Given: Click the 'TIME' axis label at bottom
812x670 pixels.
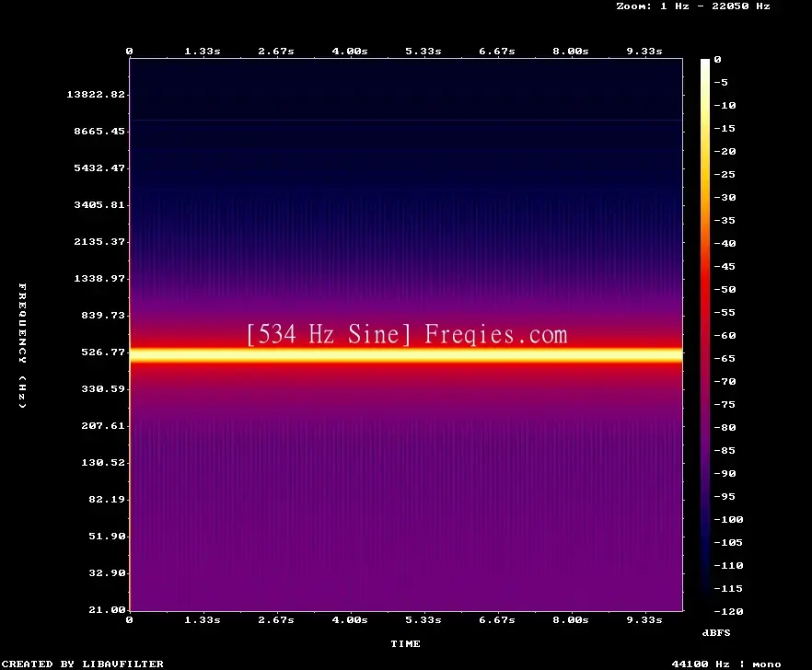Looking at the screenshot, I should click(405, 643).
